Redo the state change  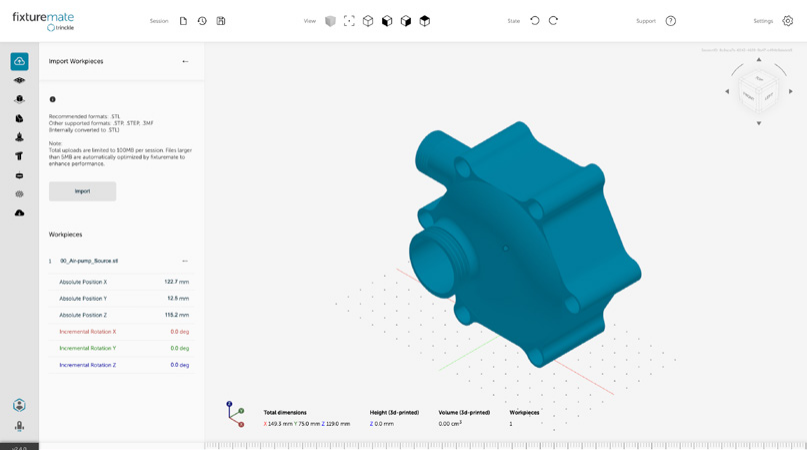click(x=553, y=21)
